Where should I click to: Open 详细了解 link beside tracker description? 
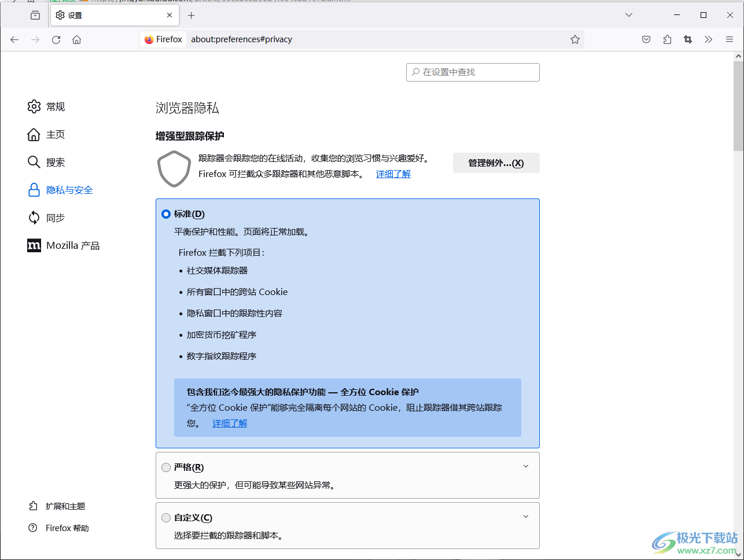[x=393, y=174]
